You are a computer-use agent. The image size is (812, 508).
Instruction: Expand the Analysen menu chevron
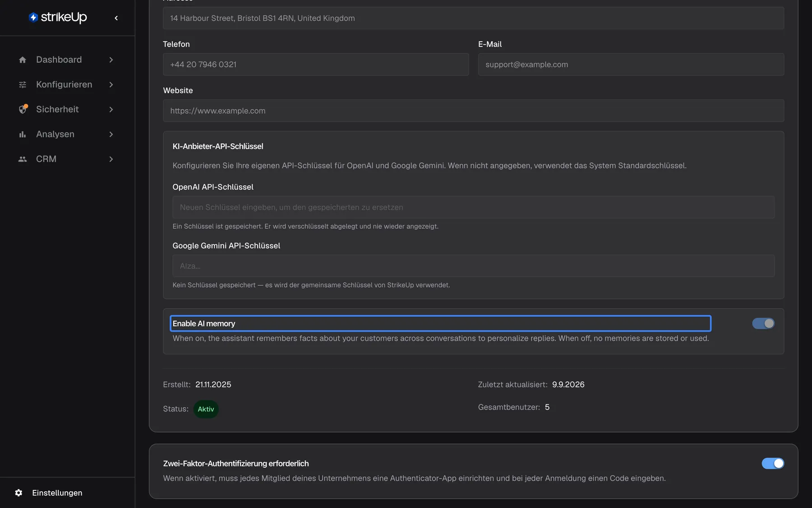click(111, 134)
